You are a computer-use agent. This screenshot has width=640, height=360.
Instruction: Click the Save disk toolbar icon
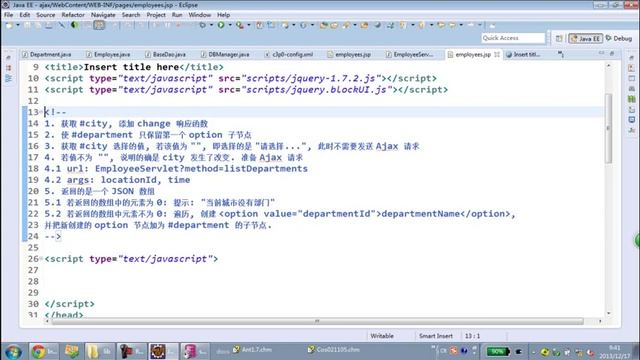pyautogui.click(x=27, y=25)
